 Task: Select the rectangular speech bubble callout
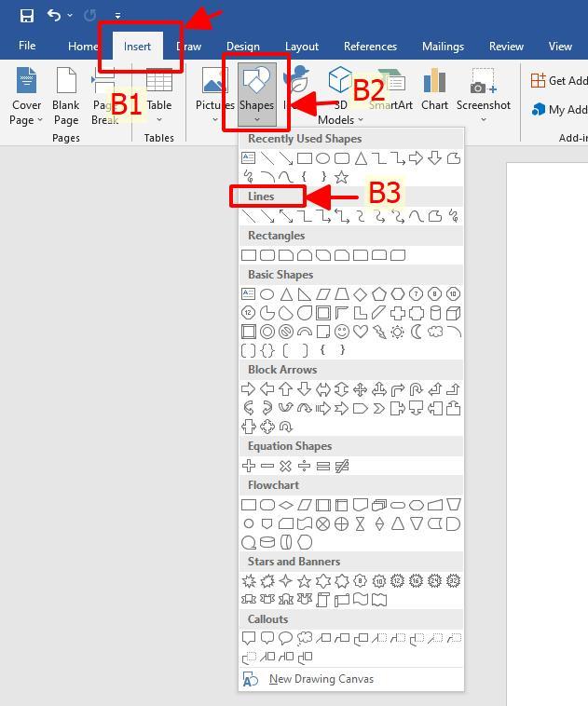249,638
